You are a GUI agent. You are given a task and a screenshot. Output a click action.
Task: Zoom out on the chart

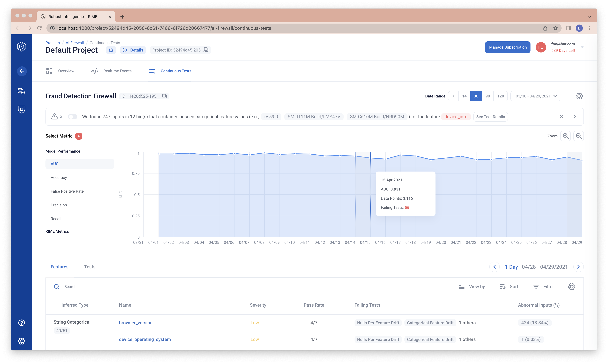tap(579, 136)
